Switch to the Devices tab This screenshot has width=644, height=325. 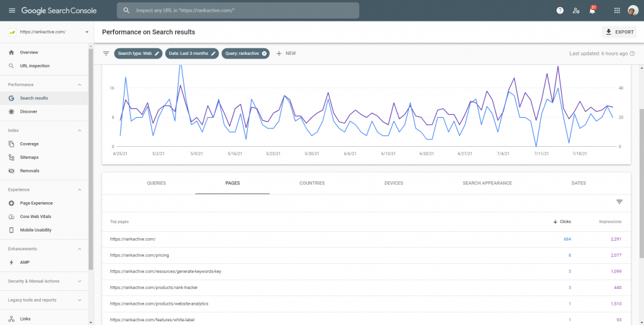point(394,183)
